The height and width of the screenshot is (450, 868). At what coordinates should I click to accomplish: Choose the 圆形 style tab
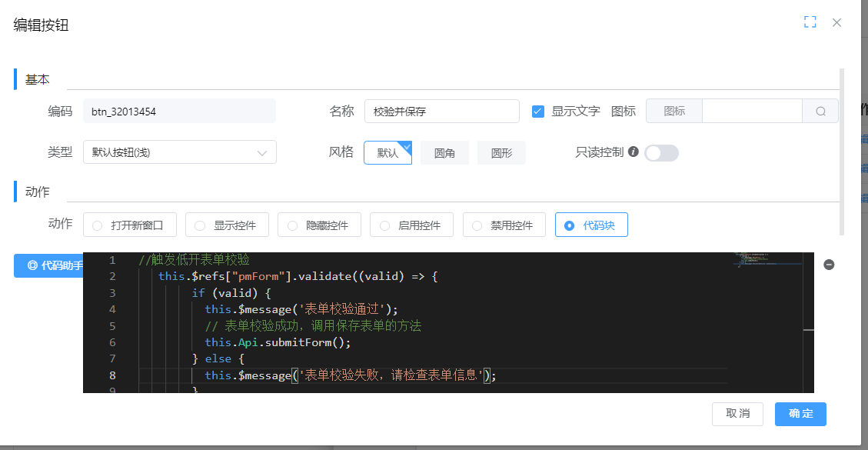[x=501, y=153]
